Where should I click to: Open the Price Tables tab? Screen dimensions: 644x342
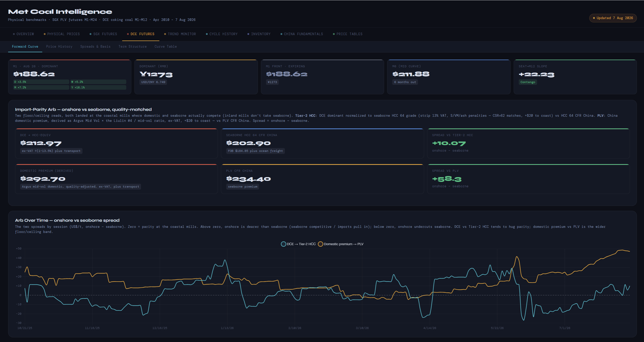347,34
